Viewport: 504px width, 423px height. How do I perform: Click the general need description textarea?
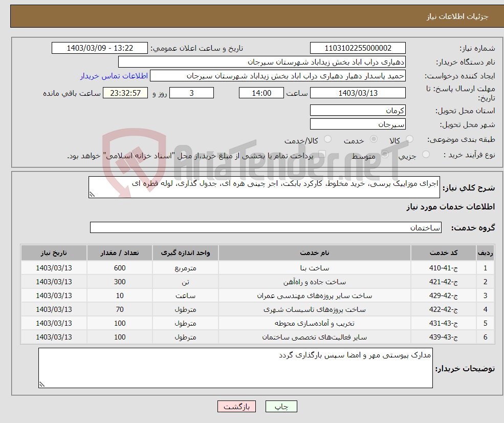tap(264, 187)
